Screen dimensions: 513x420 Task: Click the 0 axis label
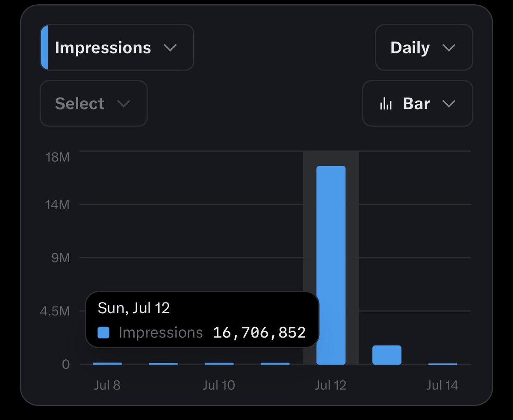[65, 364]
